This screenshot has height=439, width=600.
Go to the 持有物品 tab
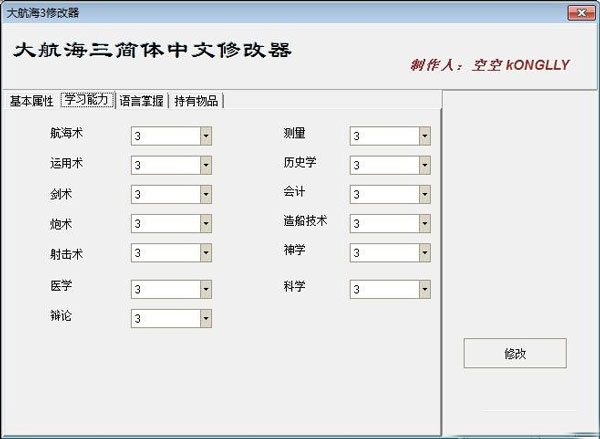point(198,101)
